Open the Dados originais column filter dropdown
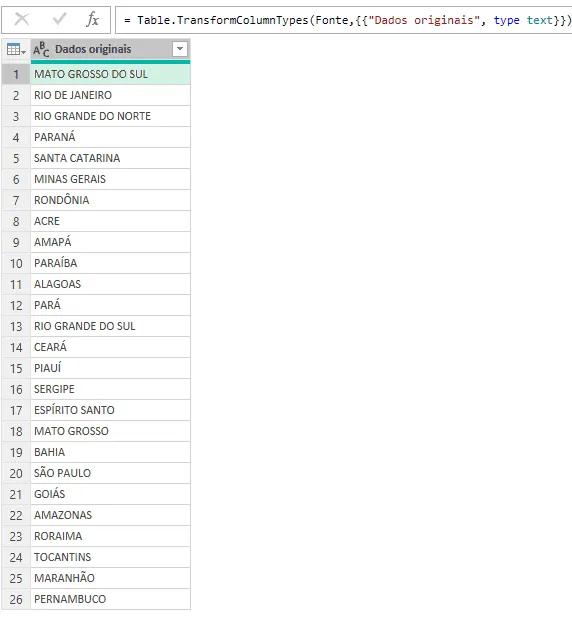 [180, 49]
